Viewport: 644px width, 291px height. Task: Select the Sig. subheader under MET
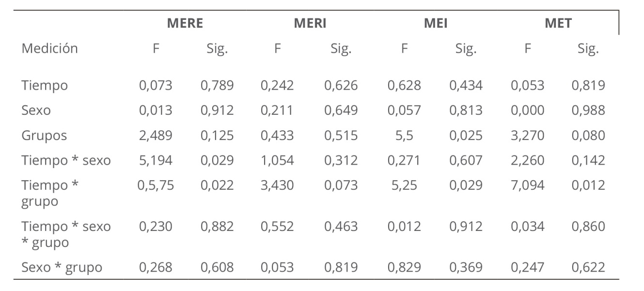(588, 48)
